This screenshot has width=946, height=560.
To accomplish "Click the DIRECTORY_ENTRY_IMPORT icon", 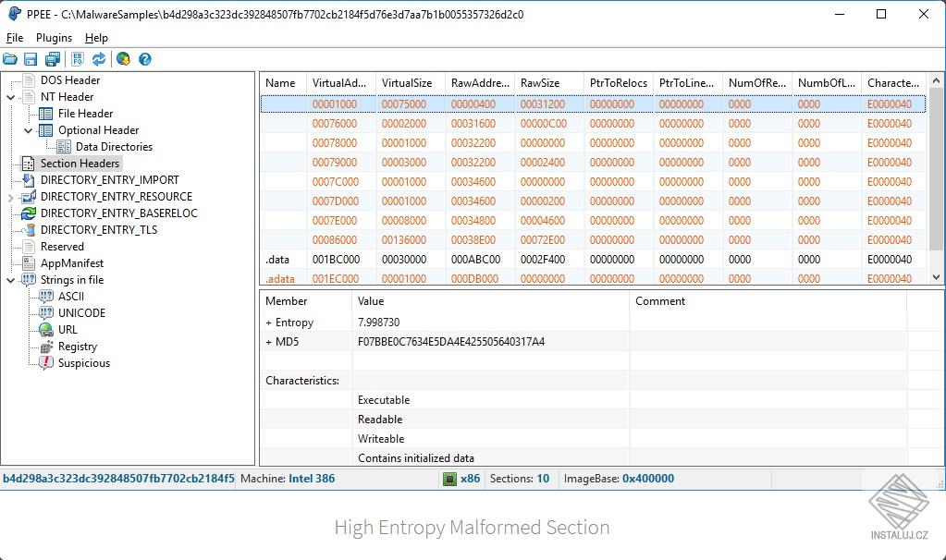I will [29, 179].
